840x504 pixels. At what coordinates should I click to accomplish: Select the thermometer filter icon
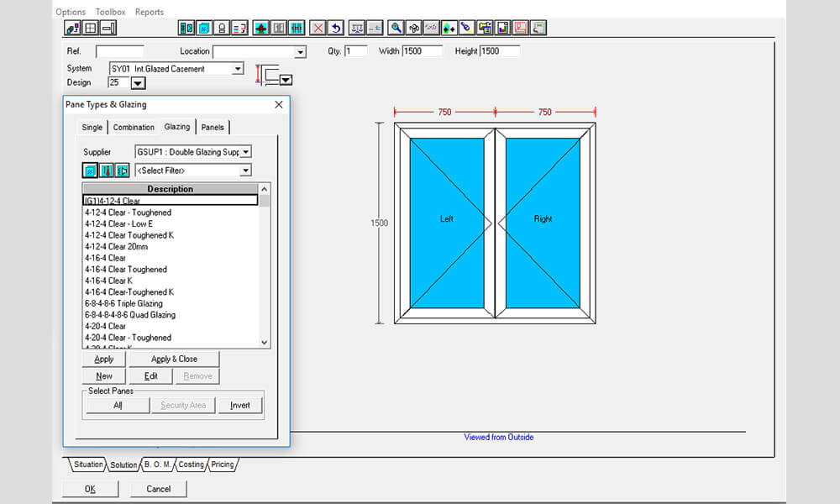click(107, 170)
